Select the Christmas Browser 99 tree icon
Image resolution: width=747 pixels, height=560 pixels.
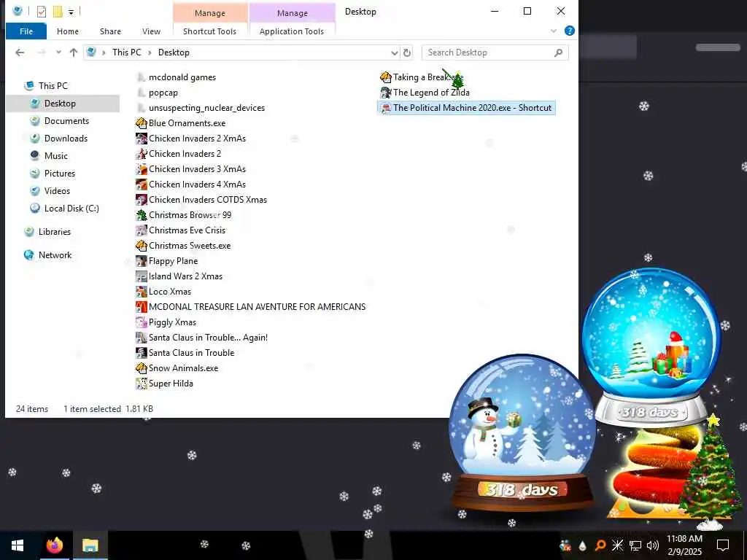[141, 215]
